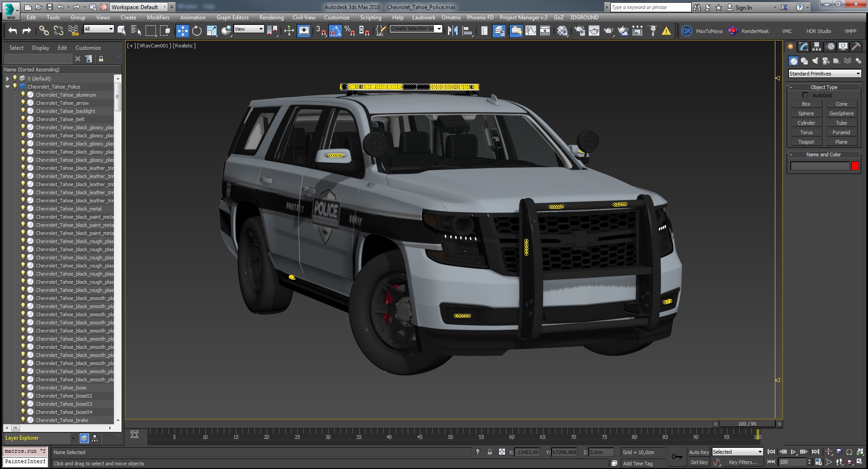Switch to the Hierarchy command panel tab

(816, 47)
